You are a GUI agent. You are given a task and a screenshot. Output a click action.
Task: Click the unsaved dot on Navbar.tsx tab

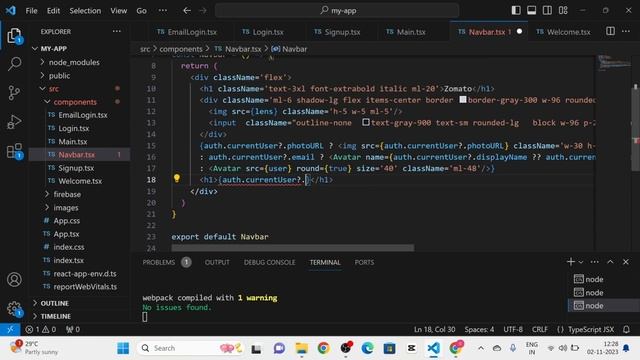[519, 31]
